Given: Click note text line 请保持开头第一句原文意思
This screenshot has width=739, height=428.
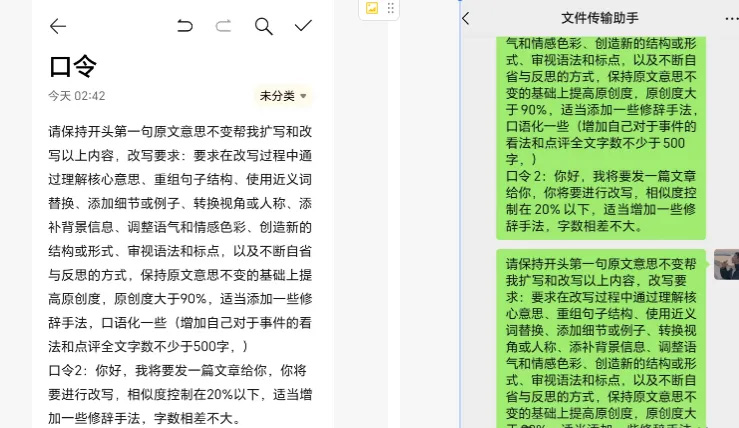Looking at the screenshot, I should pyautogui.click(x=180, y=132).
